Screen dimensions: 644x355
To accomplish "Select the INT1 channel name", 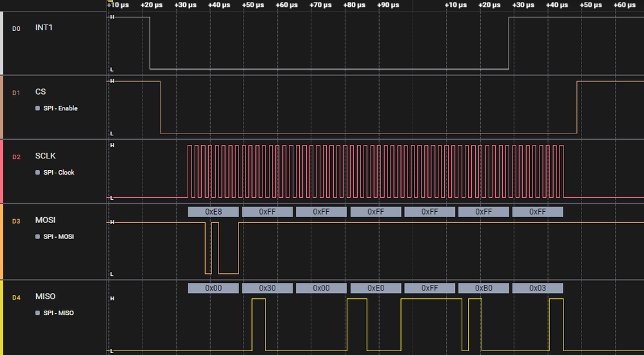I will 44,28.
